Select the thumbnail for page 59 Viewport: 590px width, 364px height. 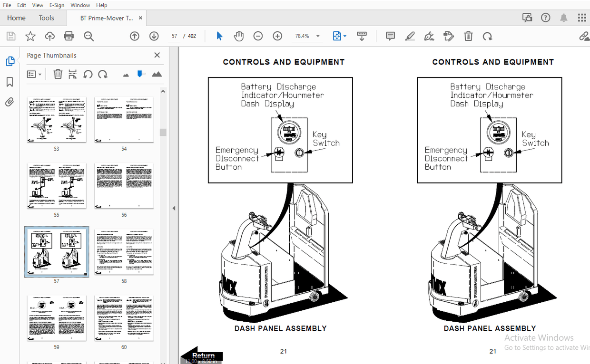point(56,317)
